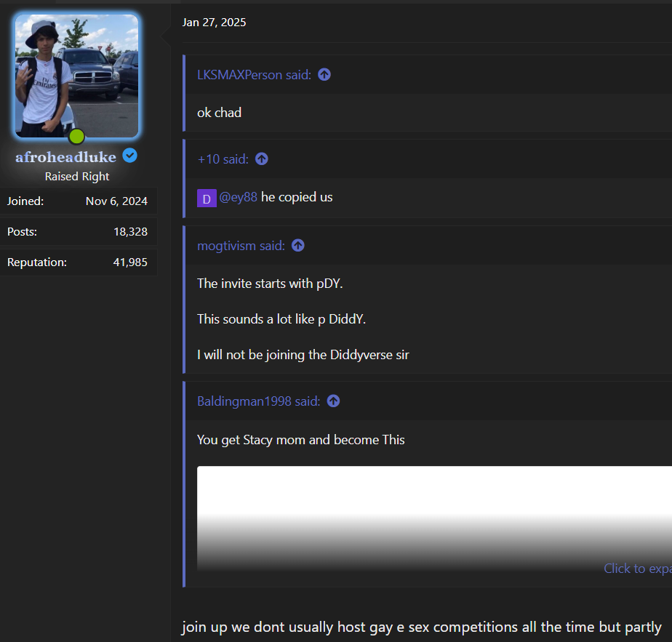Click the green online status dot
Image resolution: width=672 pixels, height=642 pixels.
(x=76, y=137)
